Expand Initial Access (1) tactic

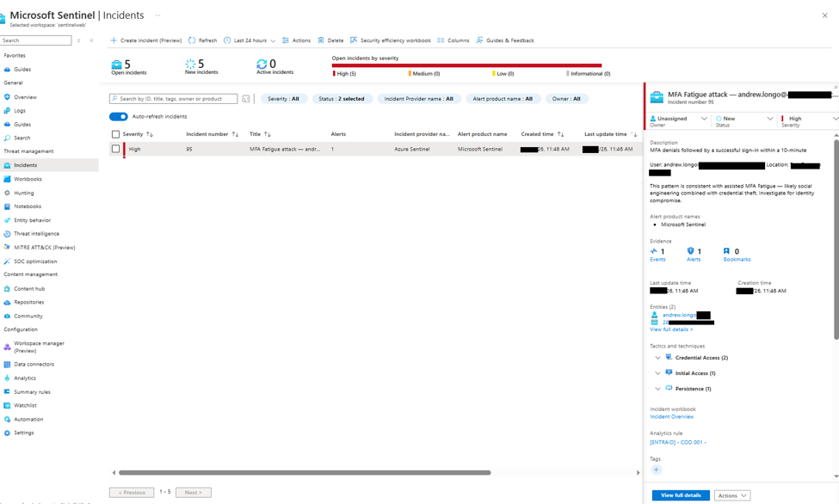click(x=657, y=373)
